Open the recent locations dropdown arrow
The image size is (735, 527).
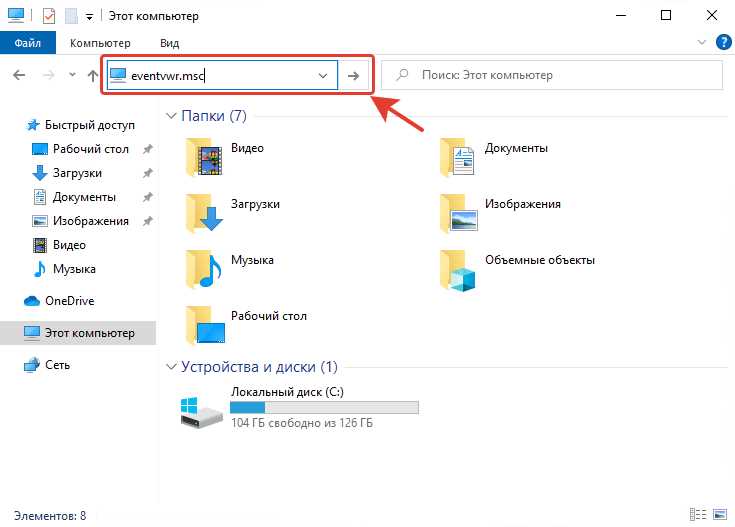(x=72, y=75)
